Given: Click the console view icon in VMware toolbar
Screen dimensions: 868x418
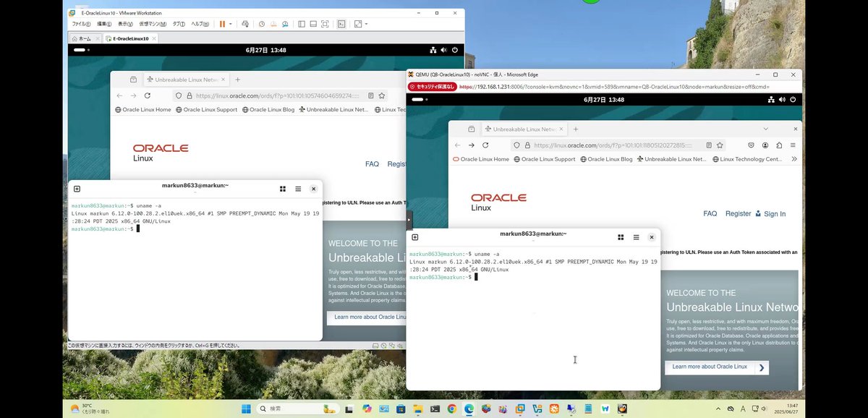Looking at the screenshot, I should [x=342, y=24].
